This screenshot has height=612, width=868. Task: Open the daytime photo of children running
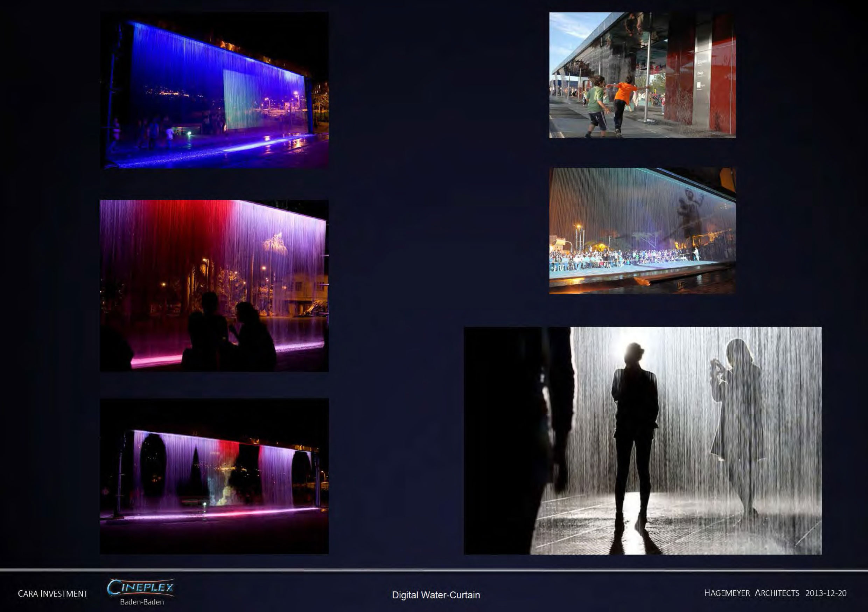tap(642, 75)
